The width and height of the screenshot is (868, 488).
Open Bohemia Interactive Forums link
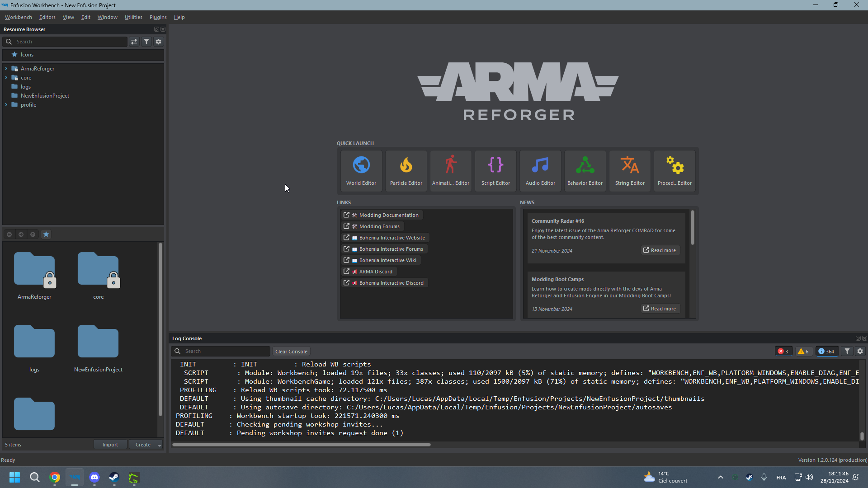coord(384,249)
